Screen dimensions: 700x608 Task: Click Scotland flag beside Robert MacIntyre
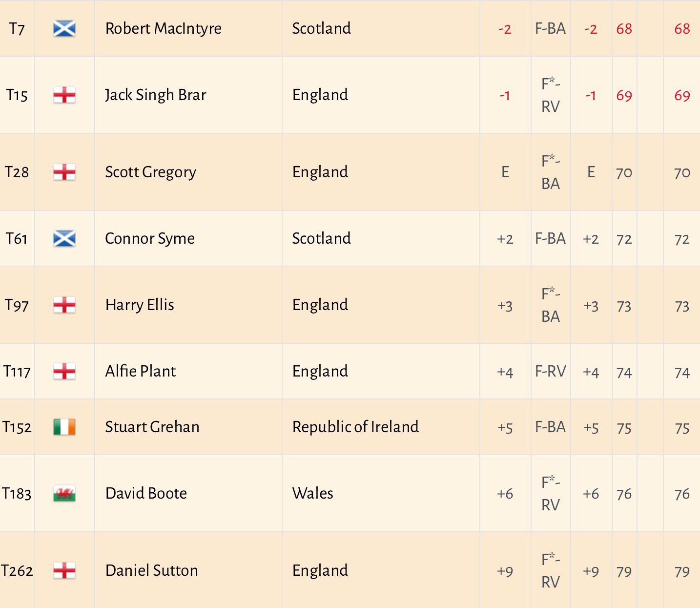(64, 29)
